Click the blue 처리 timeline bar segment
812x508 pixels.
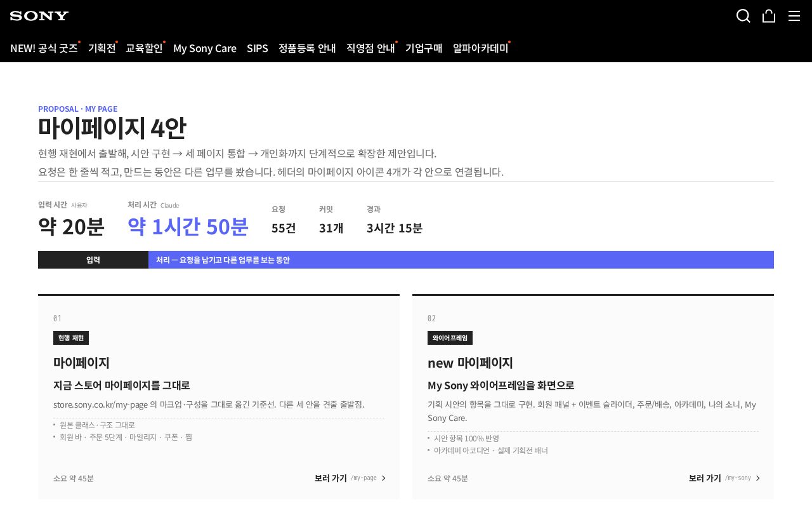point(461,260)
